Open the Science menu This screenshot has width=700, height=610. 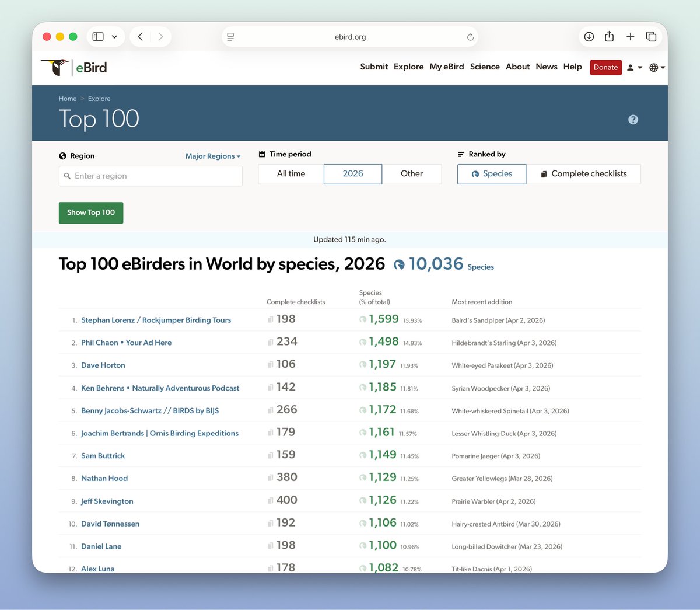pos(485,67)
